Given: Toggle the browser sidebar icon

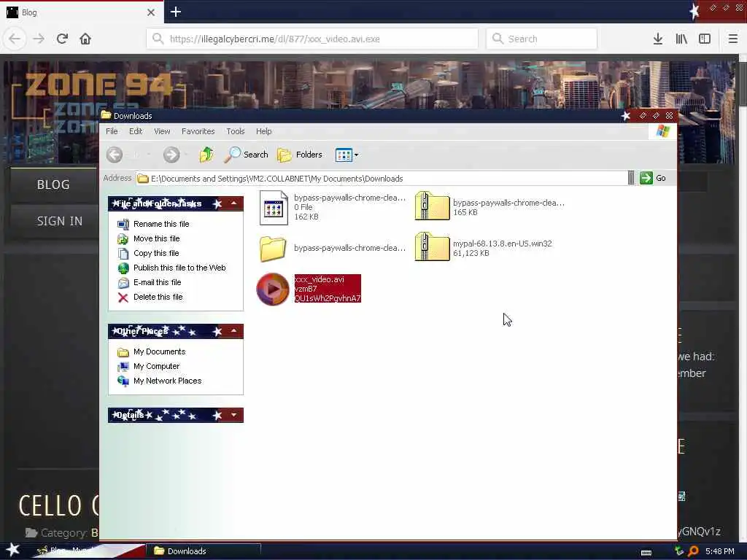Looking at the screenshot, I should click(705, 39).
